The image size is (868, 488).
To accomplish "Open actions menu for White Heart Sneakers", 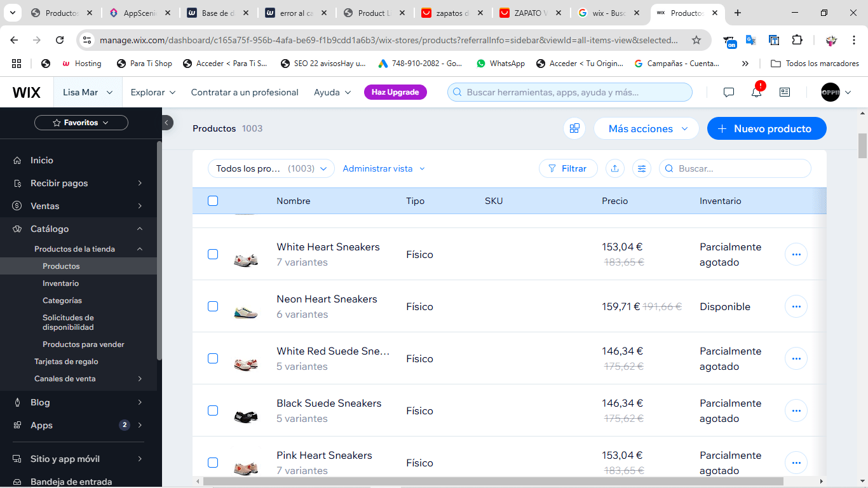I will pyautogui.click(x=796, y=254).
